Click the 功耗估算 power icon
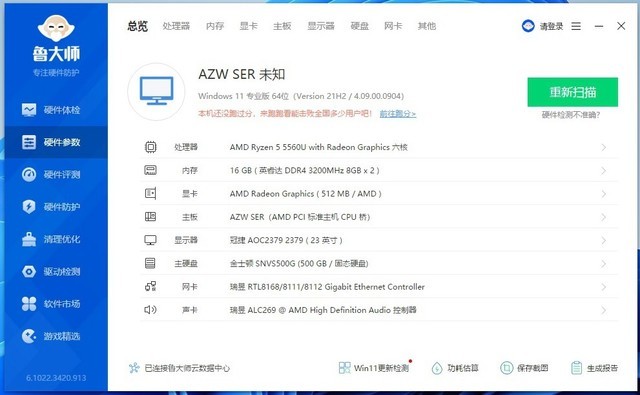 (437, 368)
